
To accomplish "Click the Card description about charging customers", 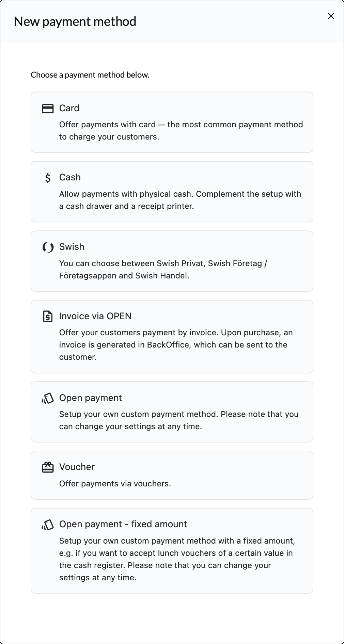I will pyautogui.click(x=181, y=131).
